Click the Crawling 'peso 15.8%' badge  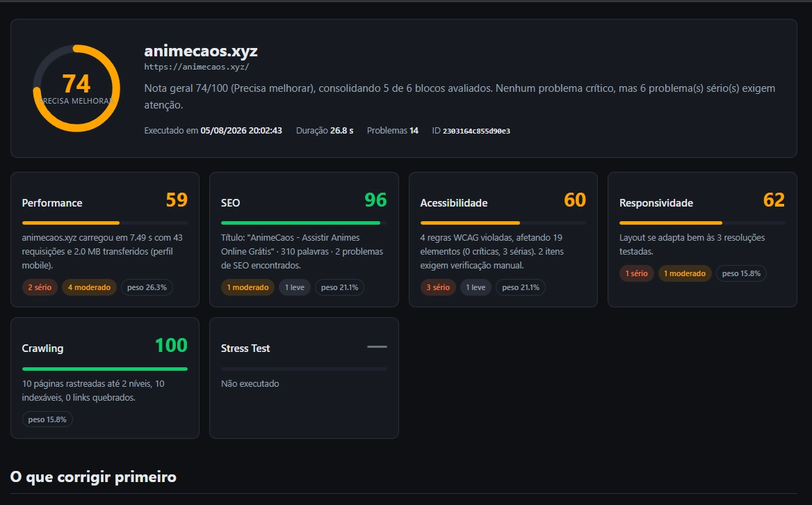coord(47,419)
